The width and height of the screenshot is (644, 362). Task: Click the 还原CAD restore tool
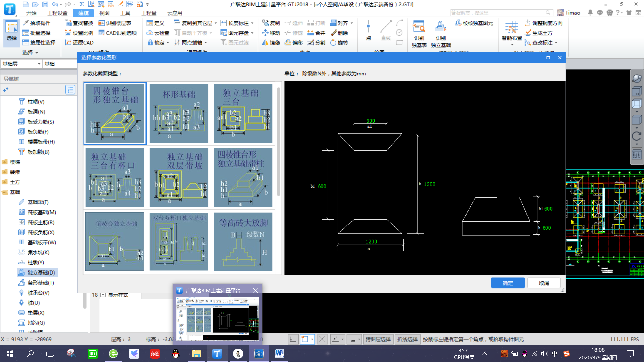click(79, 43)
